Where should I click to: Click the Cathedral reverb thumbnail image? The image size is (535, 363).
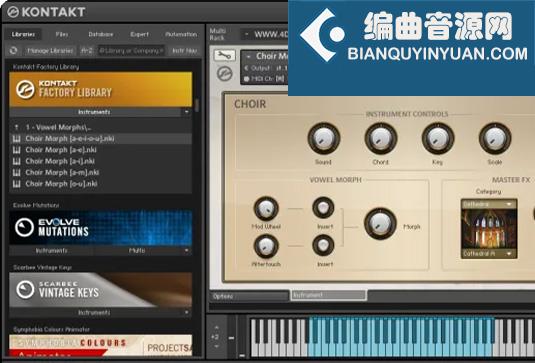pyautogui.click(x=489, y=229)
